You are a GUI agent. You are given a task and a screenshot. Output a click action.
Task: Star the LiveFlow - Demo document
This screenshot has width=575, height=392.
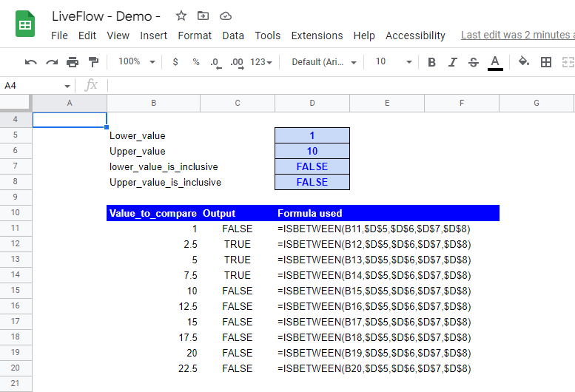pos(181,16)
